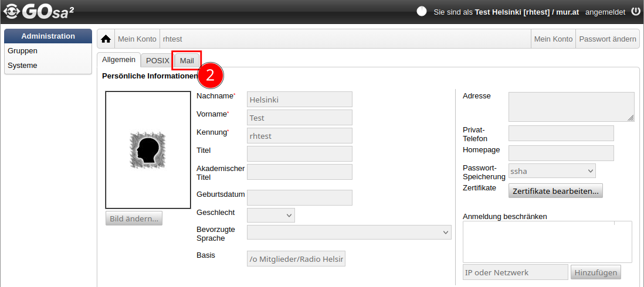Expand the Passwort-Speicherung dropdown
Screen dimensions: 644x287
pyautogui.click(x=552, y=171)
